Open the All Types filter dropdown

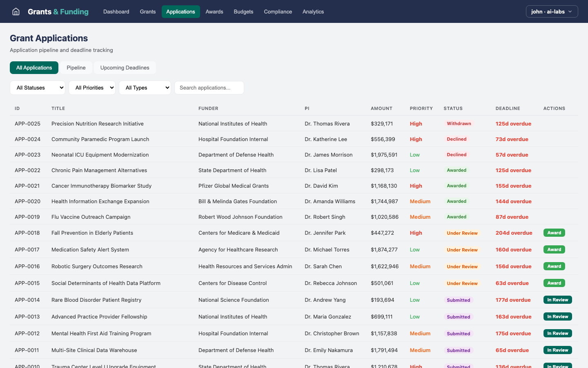(x=145, y=88)
